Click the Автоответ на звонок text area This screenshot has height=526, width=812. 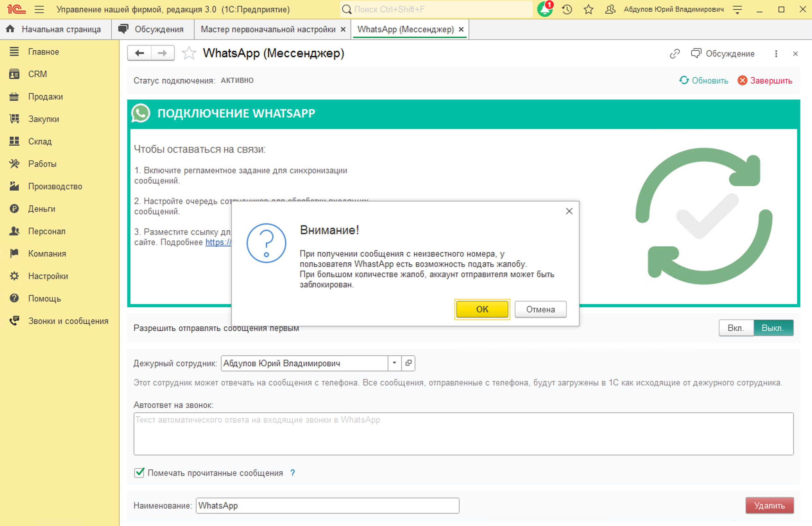point(463,434)
